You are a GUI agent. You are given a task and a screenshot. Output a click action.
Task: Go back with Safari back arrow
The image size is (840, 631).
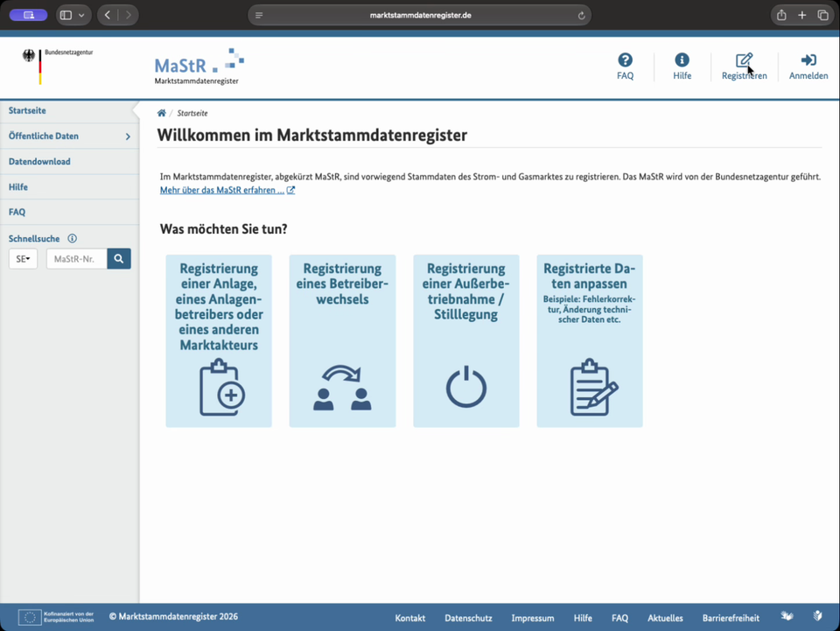108,15
